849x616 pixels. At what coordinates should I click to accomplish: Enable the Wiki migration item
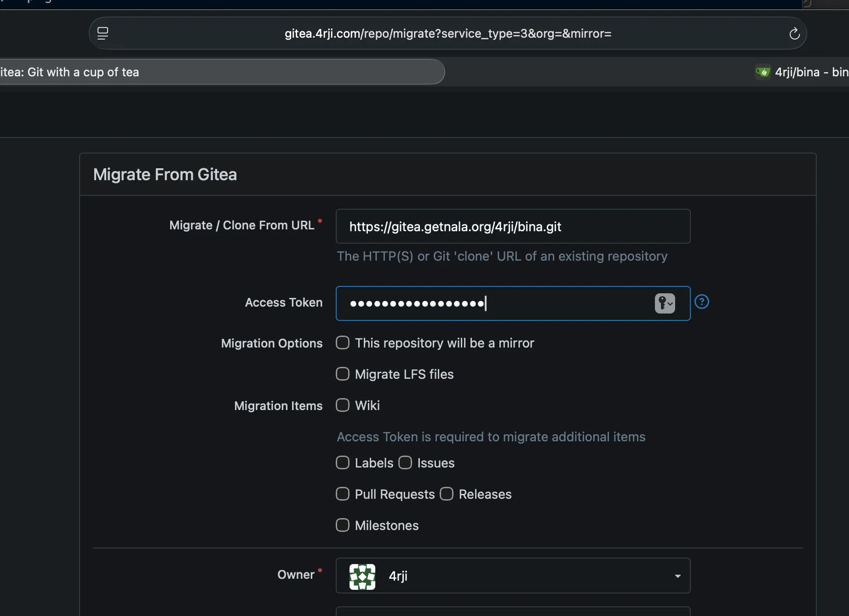(343, 405)
